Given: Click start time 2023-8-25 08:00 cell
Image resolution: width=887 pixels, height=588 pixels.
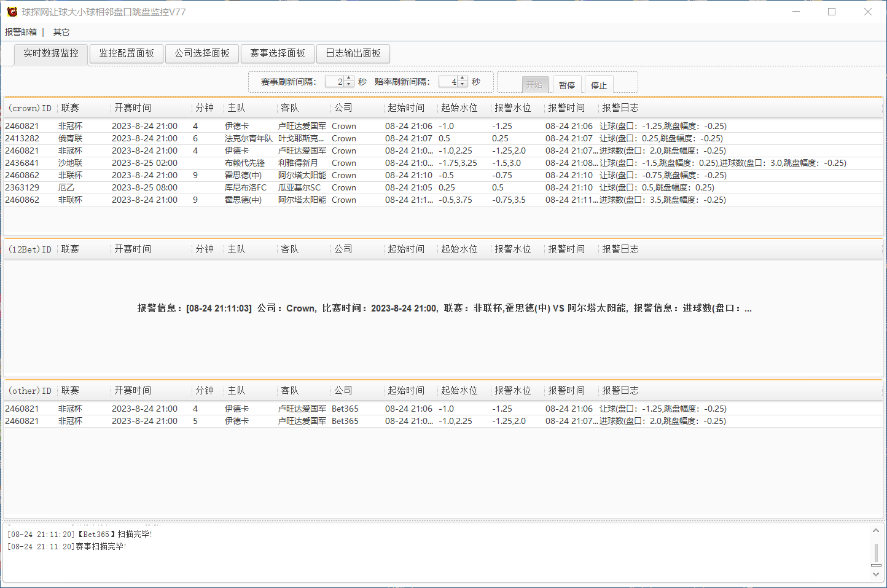Looking at the screenshot, I should pyautogui.click(x=145, y=187).
